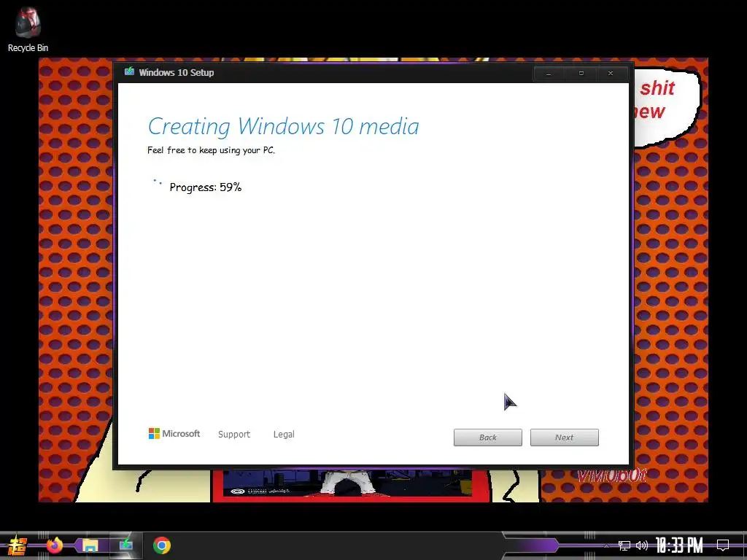
Task: Minimize the Windows 10 Setup window
Action: pyautogui.click(x=549, y=74)
